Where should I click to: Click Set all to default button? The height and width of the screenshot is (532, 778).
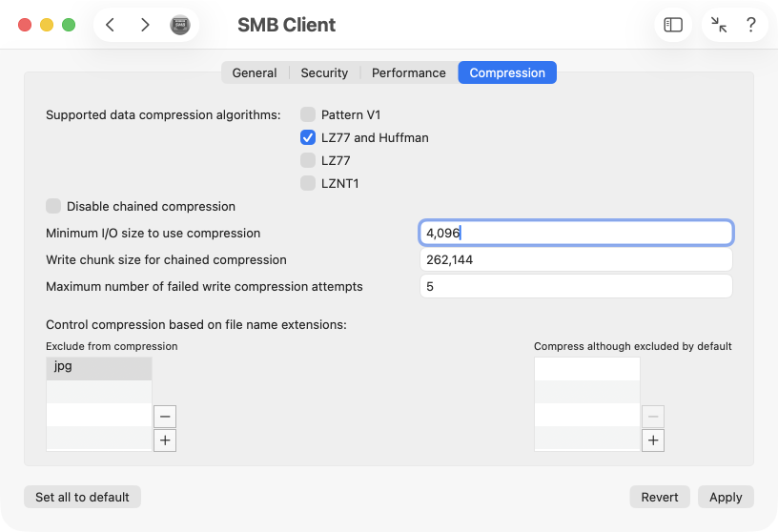82,497
